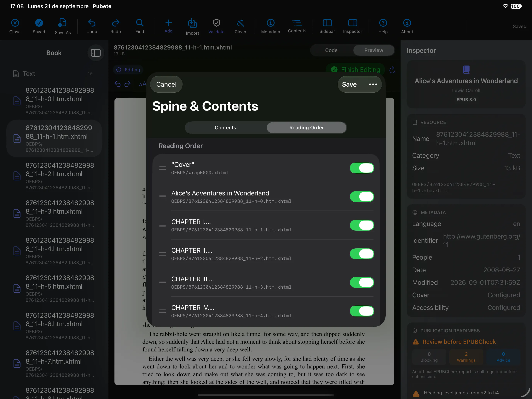This screenshot has width=532, height=399.
Task: Disable the "Cover" reading order toggle
Action: click(x=362, y=168)
